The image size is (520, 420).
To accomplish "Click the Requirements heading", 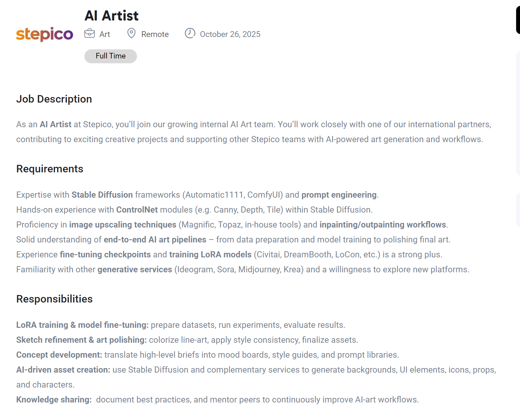I will [50, 169].
